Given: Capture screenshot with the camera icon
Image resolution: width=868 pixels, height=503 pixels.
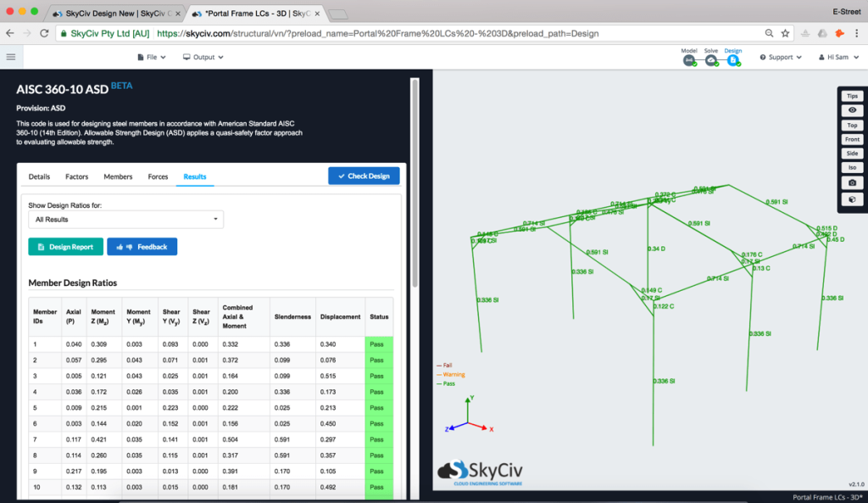Looking at the screenshot, I should 851,182.
